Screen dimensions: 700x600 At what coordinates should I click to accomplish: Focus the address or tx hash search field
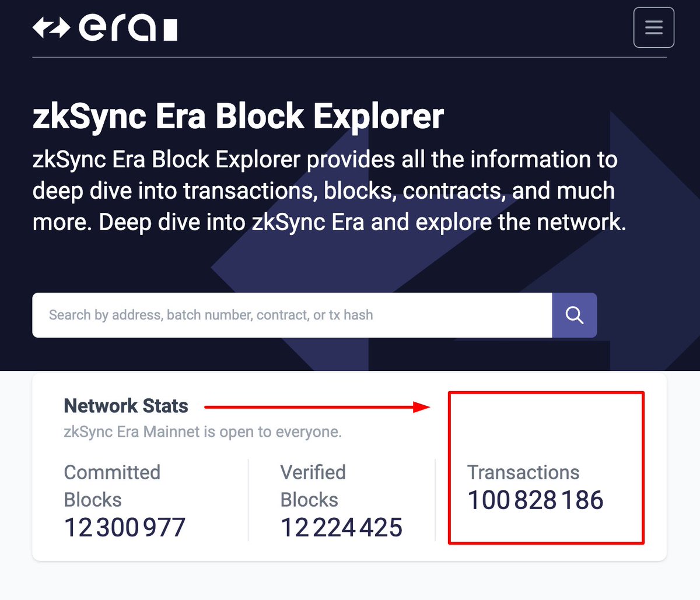coord(292,315)
